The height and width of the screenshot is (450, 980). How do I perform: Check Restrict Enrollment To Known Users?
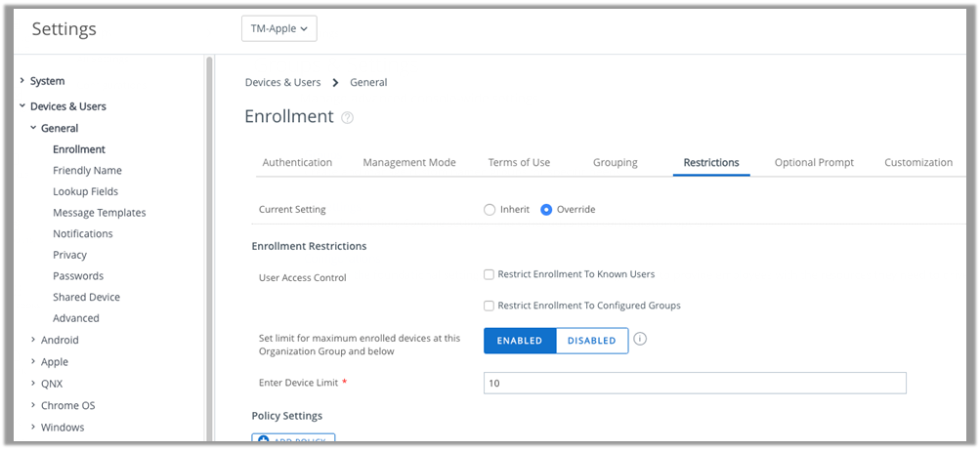490,275
